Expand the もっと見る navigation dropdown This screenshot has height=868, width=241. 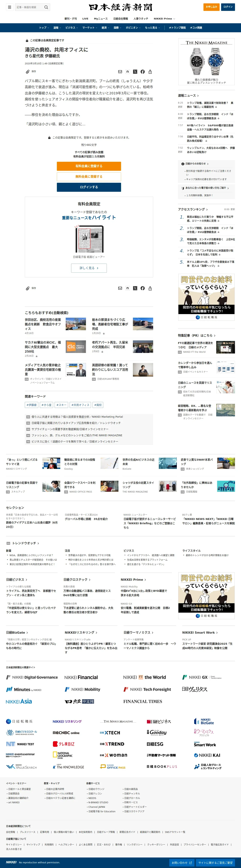click(x=152, y=28)
